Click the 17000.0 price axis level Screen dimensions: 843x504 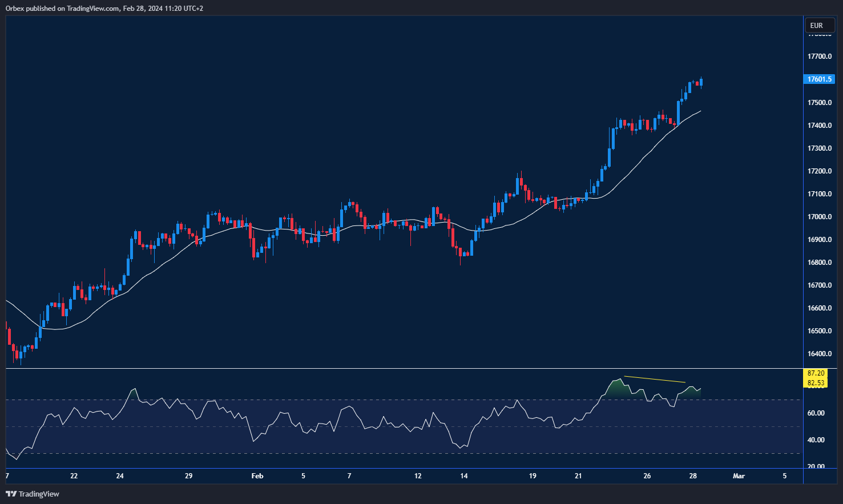(820, 217)
